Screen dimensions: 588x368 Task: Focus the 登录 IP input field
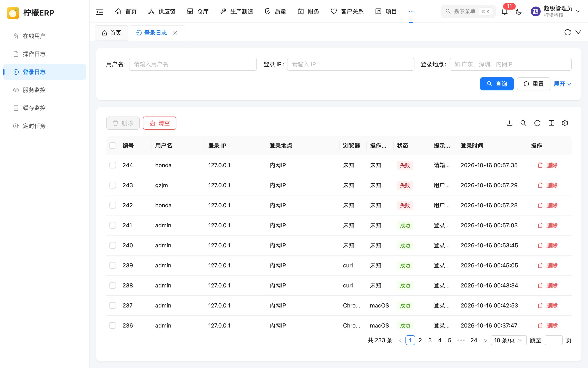pos(351,64)
